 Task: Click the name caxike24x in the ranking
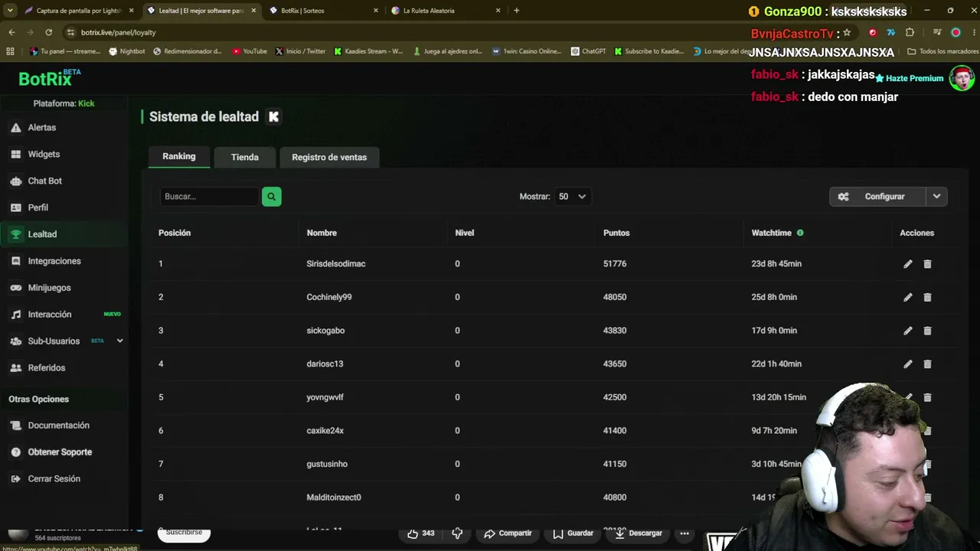[x=325, y=431]
